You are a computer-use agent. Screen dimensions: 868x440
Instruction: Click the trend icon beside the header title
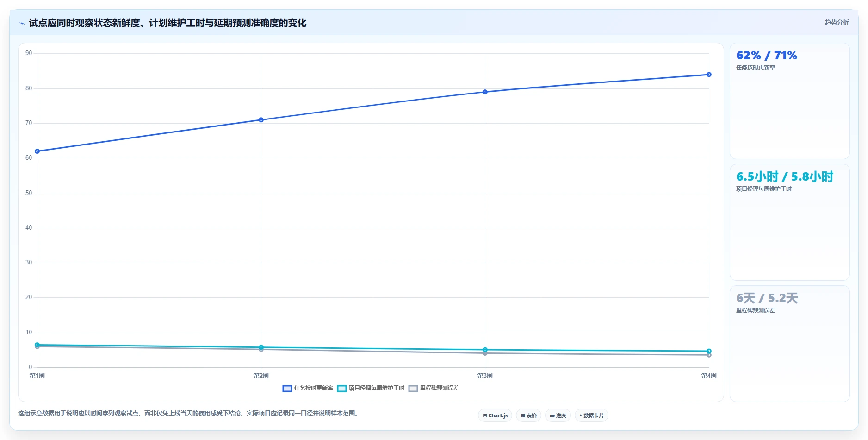(22, 23)
